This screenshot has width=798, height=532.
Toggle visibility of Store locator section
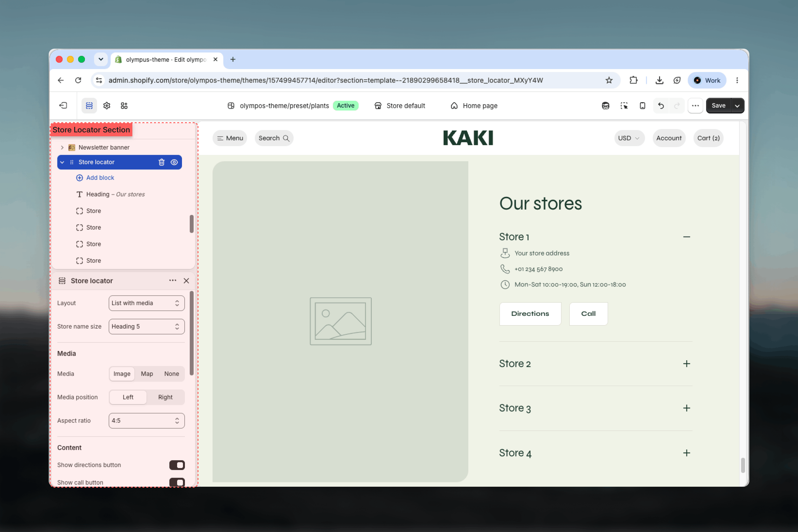coord(174,162)
